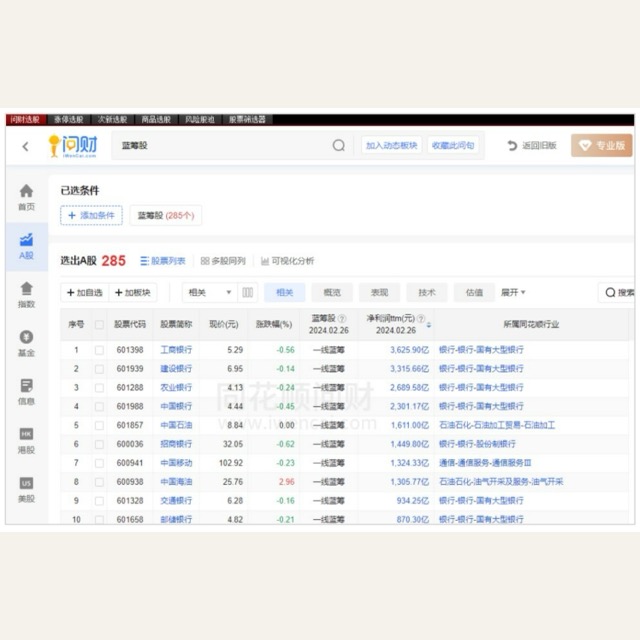Open 通信-通信服务-通信服务III industry link

point(485,463)
